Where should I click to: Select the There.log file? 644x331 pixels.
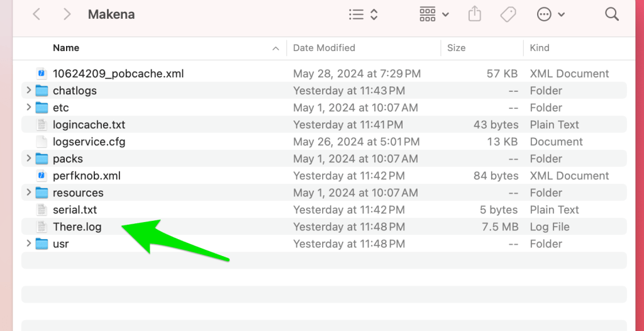[77, 227]
